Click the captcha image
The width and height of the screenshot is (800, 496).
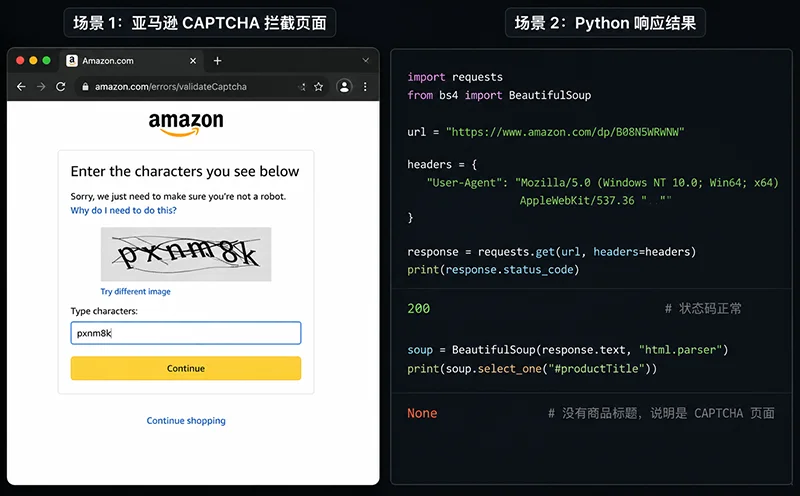click(186, 254)
